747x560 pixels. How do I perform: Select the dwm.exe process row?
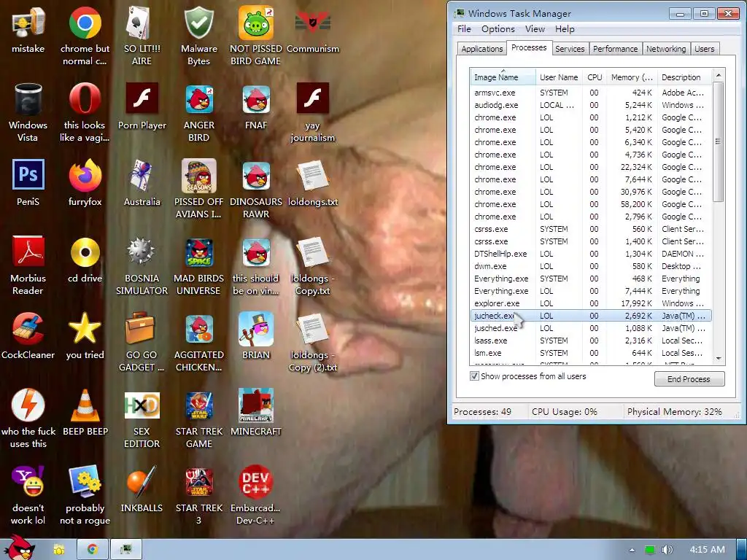591,266
